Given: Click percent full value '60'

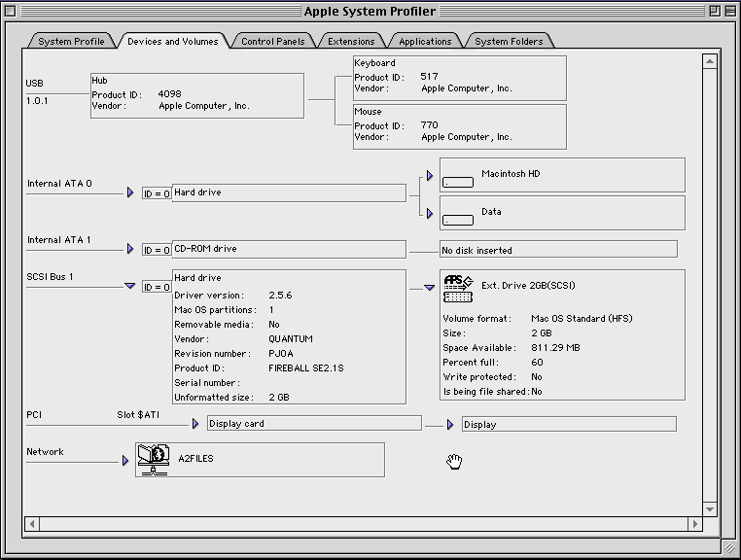Looking at the screenshot, I should pyautogui.click(x=538, y=363).
